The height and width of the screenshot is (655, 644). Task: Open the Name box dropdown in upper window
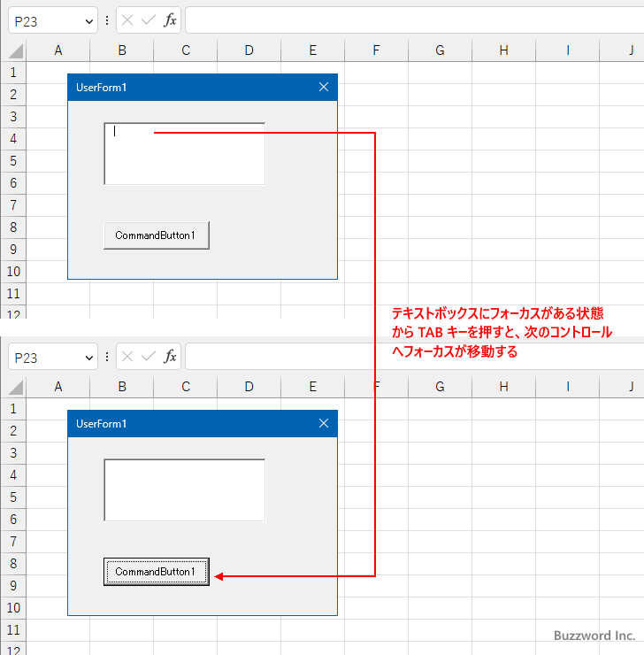[88, 21]
